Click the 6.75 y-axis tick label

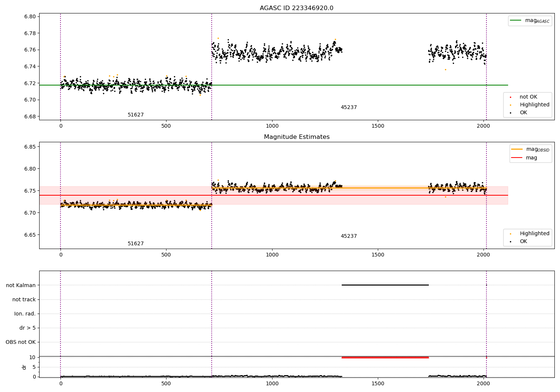[30, 191]
